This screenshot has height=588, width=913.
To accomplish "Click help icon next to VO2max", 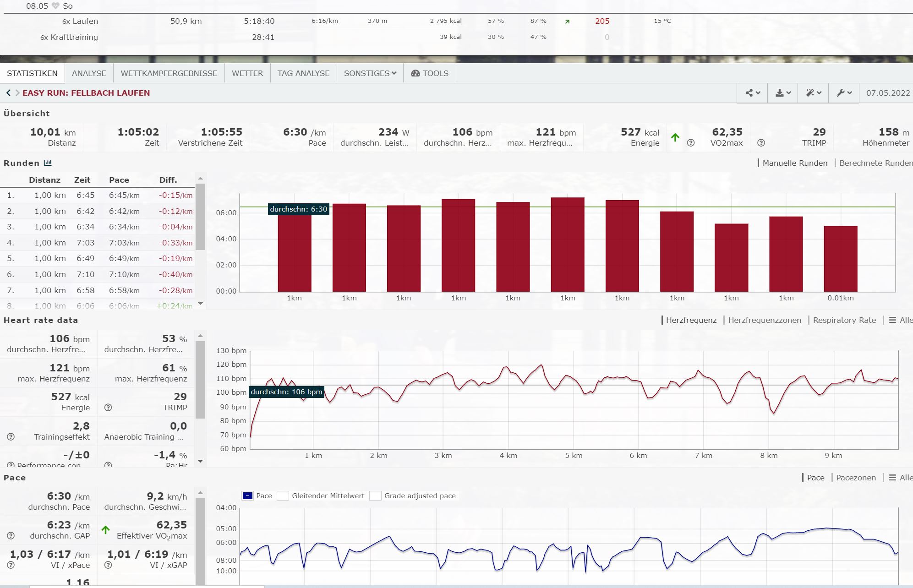I will pyautogui.click(x=691, y=143).
